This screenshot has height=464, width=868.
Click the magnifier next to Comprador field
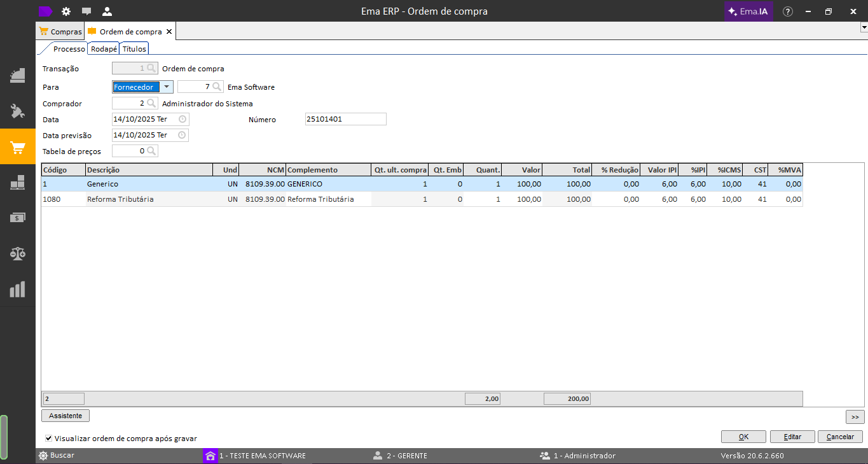pos(151,103)
